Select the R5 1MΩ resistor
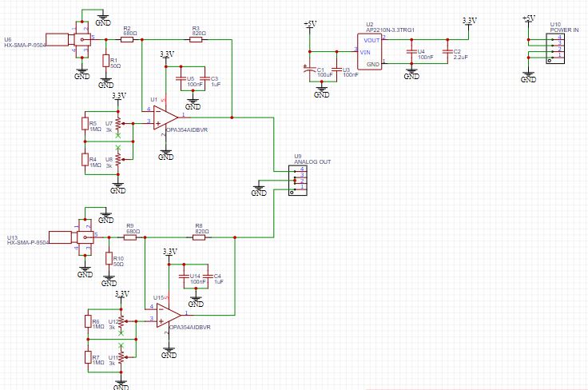The width and height of the screenshot is (588, 390). click(84, 123)
